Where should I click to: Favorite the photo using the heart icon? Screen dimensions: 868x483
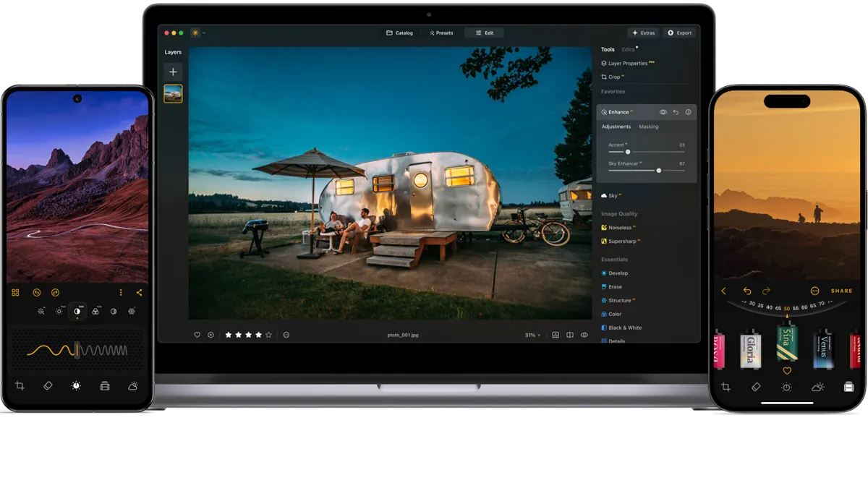click(196, 335)
